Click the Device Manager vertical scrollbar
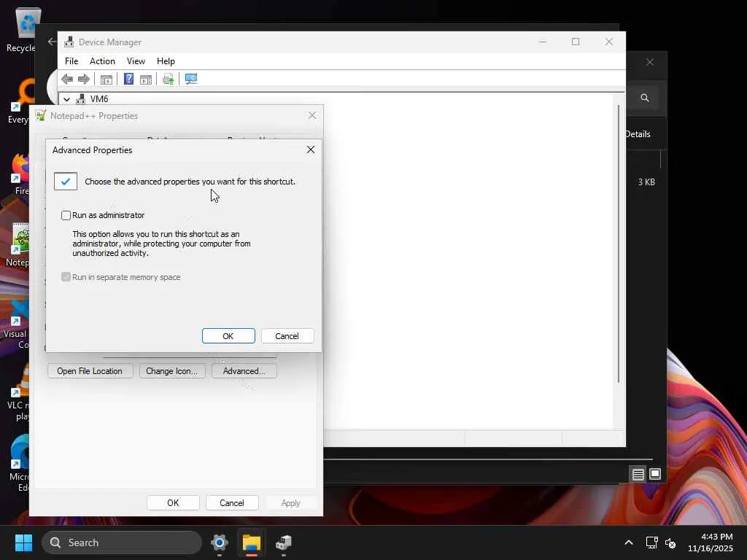Screen dimensions: 747x560 click(x=619, y=244)
